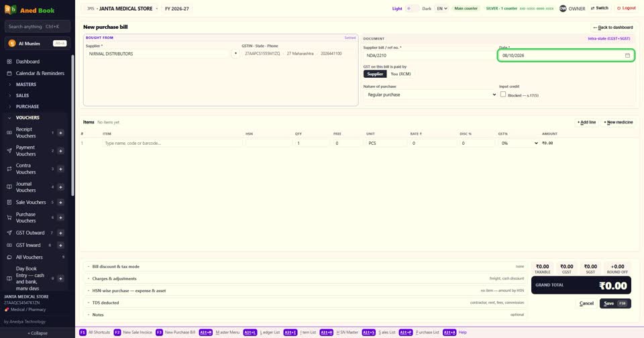The image size is (644, 338).
Task: Click the Switch user button
Action: [600, 8]
